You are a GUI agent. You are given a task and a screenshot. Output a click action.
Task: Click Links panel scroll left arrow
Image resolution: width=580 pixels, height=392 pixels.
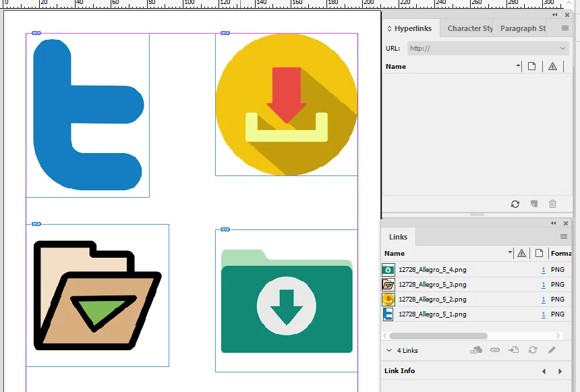385,336
